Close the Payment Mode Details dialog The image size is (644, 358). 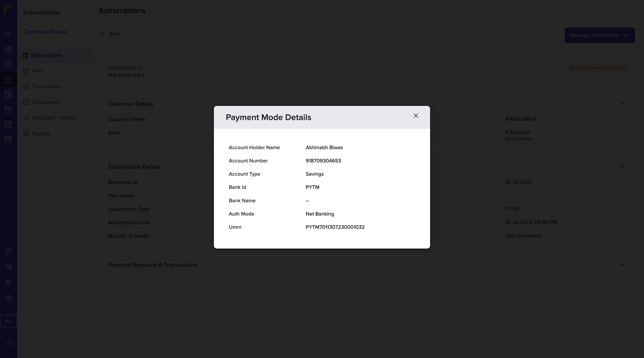point(416,116)
